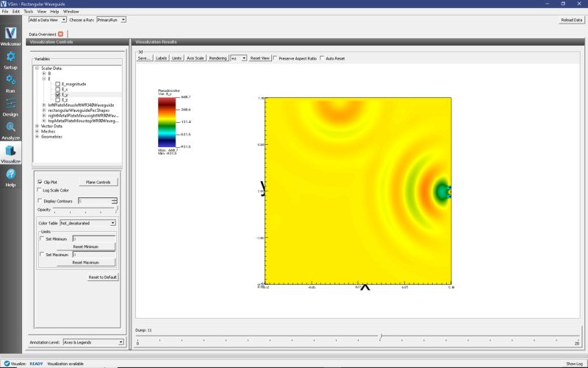Screen dimensions: 588x368
Task: Click the Pseudocolor legend color bar
Action: pos(167,122)
